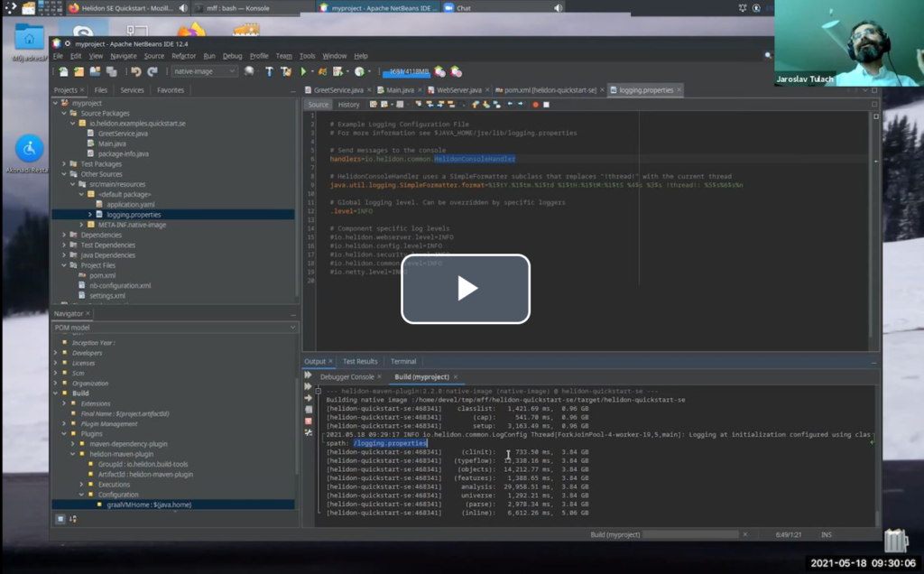Viewport: 924px width, 574px height.
Task: Cancel the build progress in status bar
Action: [x=744, y=534]
